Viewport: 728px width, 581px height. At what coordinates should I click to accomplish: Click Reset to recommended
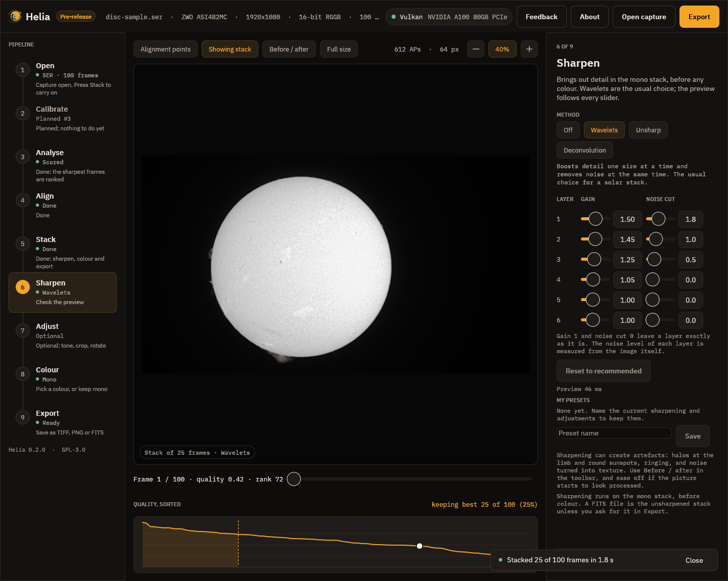pos(603,371)
